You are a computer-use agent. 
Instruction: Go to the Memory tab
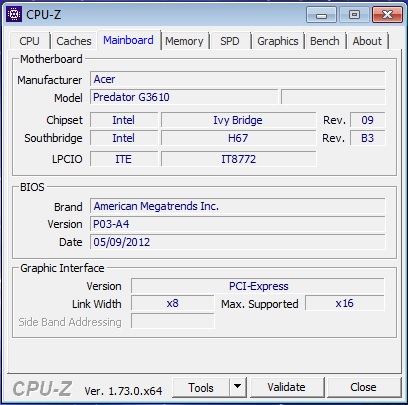184,41
